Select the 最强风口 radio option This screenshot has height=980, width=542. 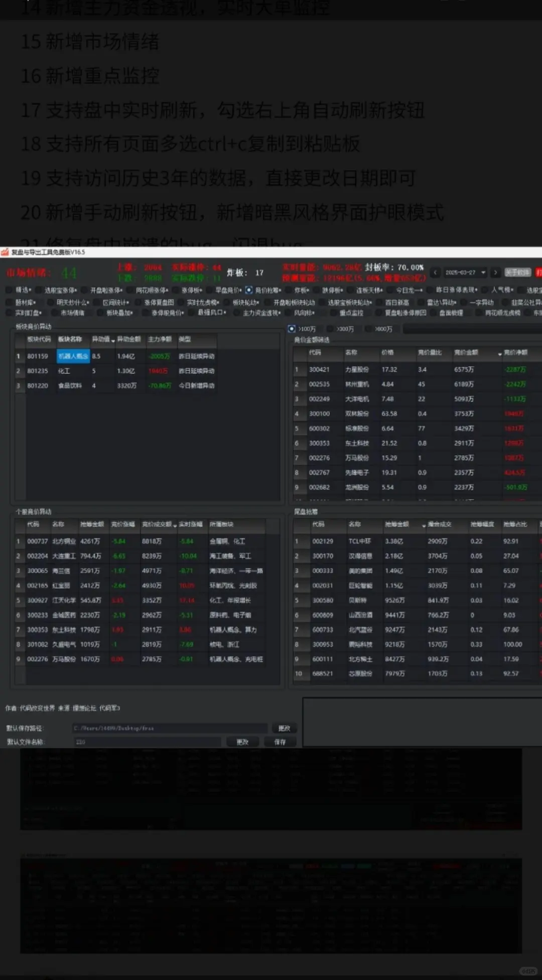[x=208, y=313]
